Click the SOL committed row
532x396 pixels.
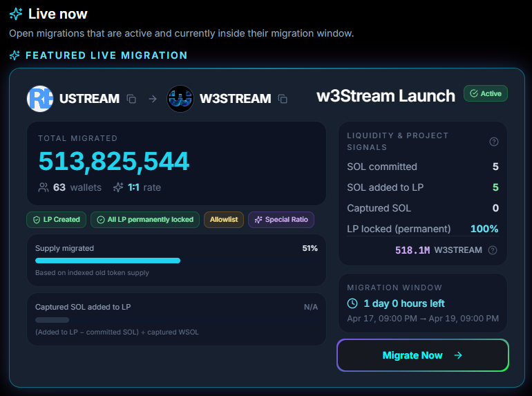pos(423,167)
